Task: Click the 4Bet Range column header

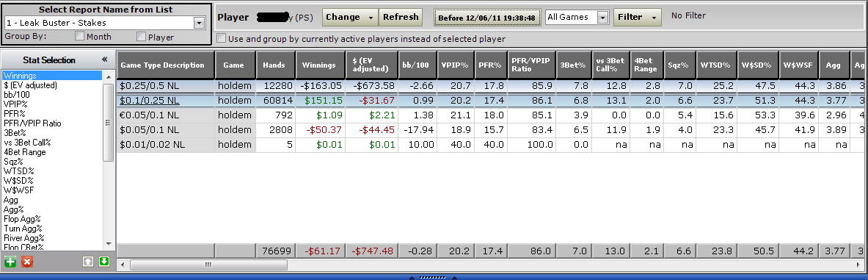Action: click(647, 65)
